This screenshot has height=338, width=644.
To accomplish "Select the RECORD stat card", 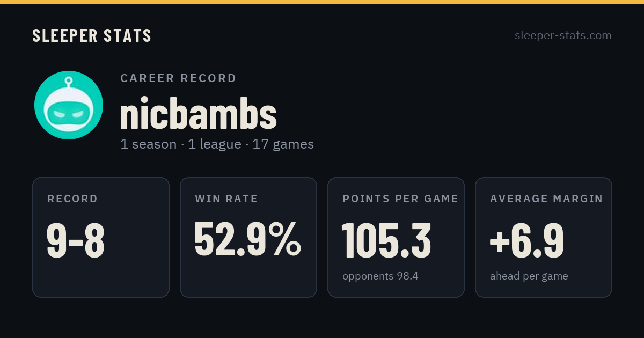I will 101,237.
